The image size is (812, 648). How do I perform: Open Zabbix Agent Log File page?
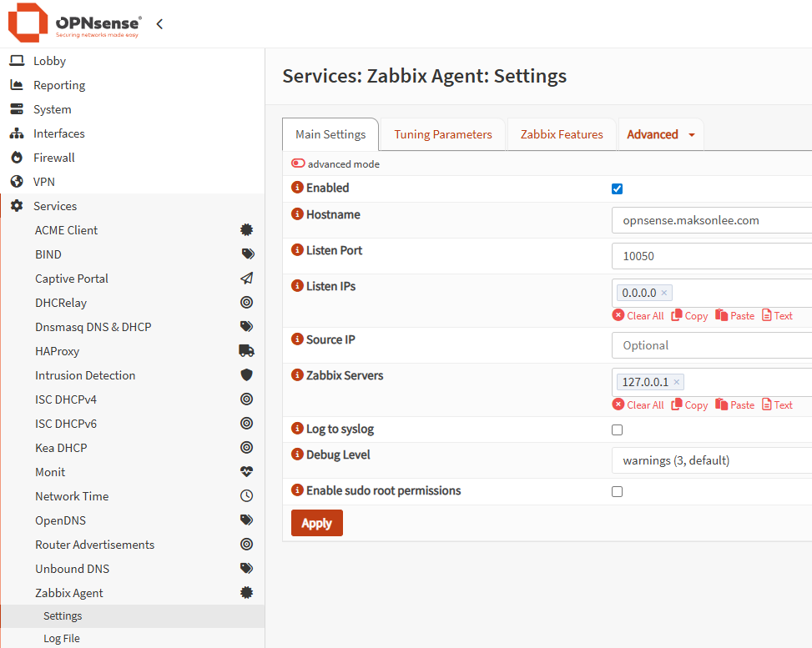coord(132,638)
